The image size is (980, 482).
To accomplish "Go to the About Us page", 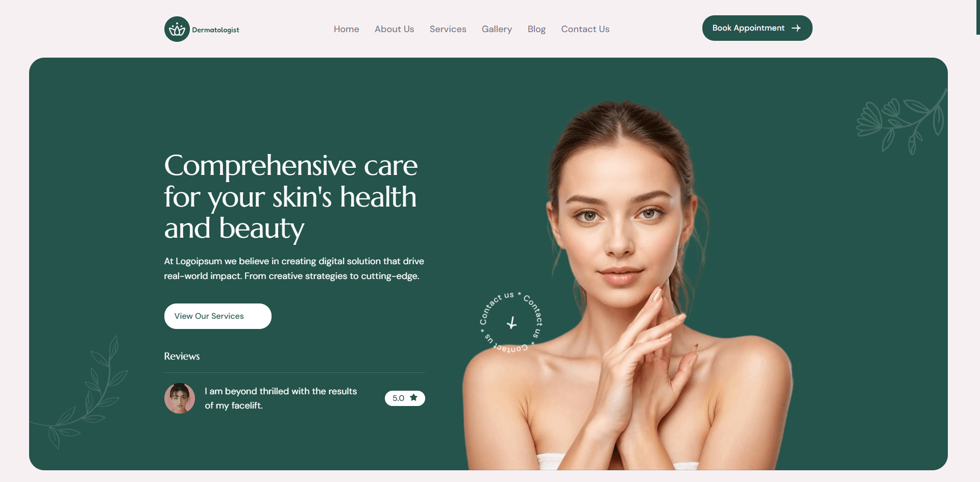I will 394,29.
